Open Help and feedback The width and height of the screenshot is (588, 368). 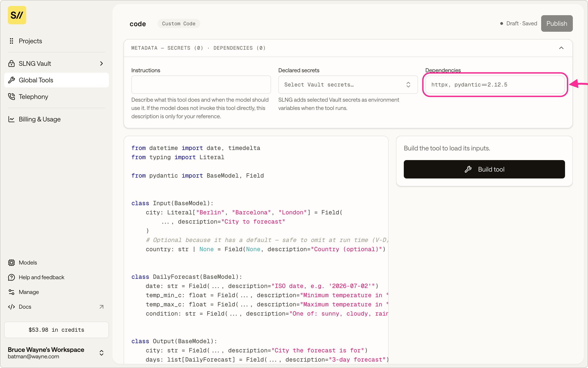(x=56, y=277)
